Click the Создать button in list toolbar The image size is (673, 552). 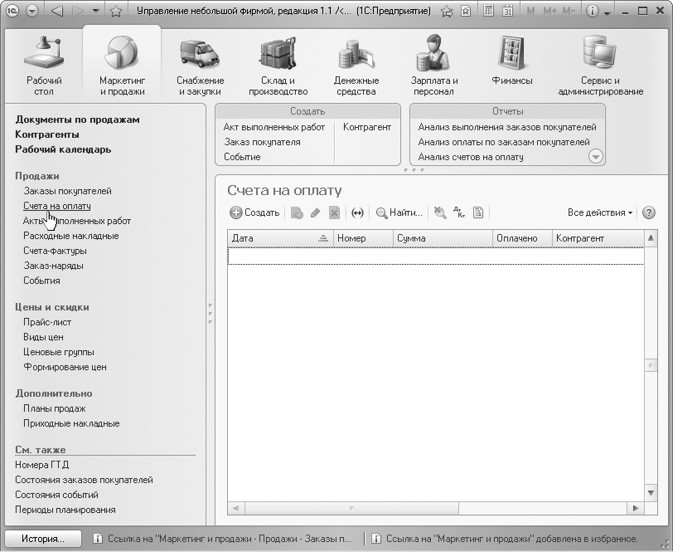[x=255, y=213]
